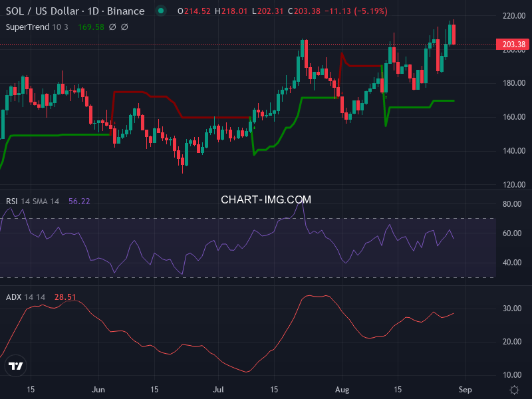Click the Aug label on the time axis

pos(342,390)
